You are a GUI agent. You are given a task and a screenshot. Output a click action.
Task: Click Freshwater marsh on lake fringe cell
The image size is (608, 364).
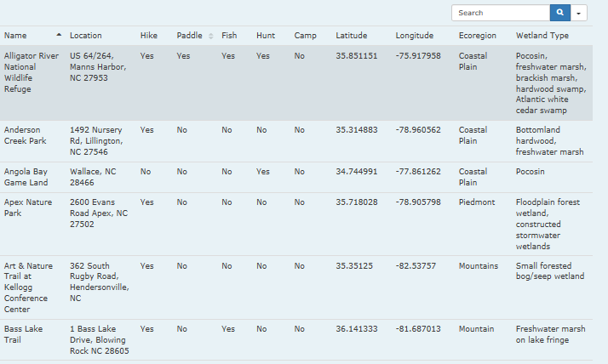tap(551, 334)
